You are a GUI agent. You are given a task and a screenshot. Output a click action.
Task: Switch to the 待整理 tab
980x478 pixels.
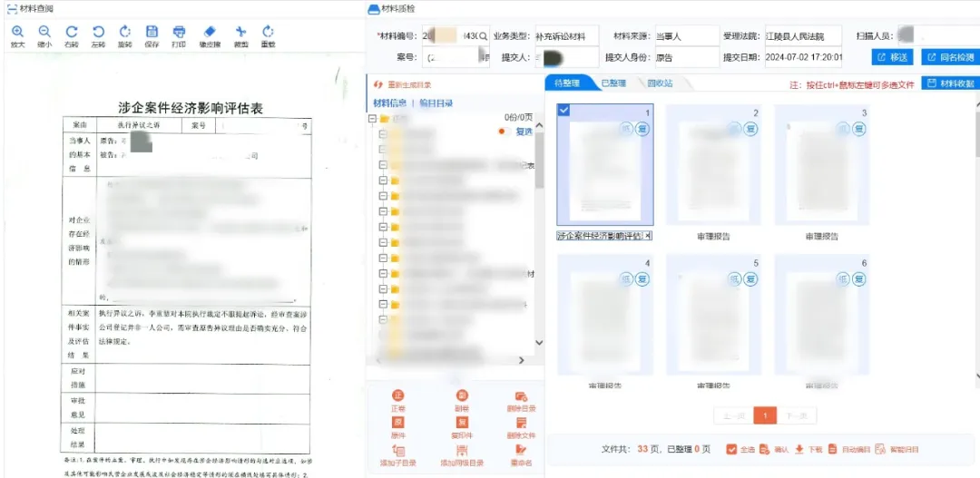click(567, 83)
